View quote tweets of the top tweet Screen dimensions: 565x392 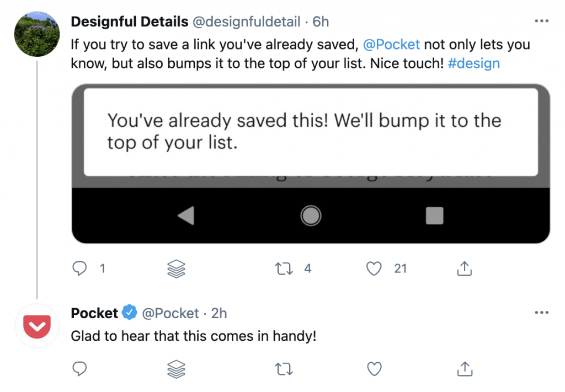coord(175,269)
